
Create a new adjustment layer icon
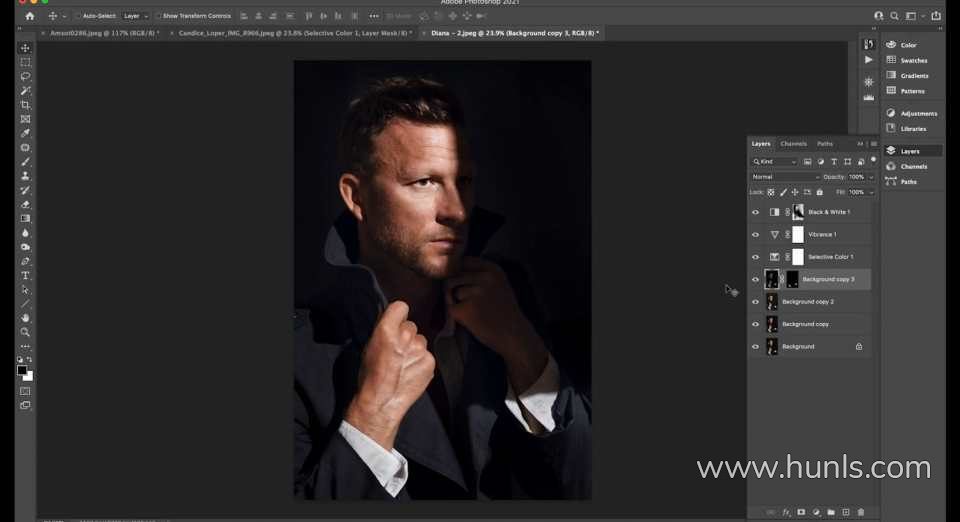pos(816,512)
